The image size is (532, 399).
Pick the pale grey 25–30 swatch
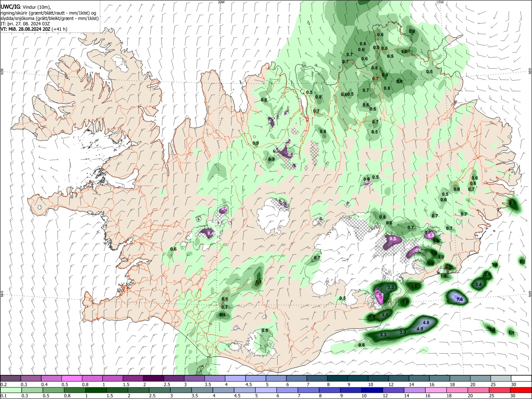[x=501, y=378]
